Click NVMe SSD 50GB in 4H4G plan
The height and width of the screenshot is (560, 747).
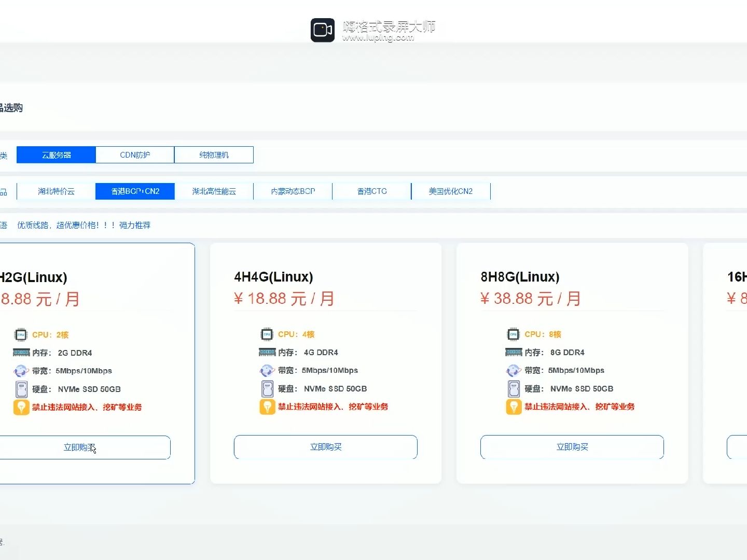tap(335, 388)
